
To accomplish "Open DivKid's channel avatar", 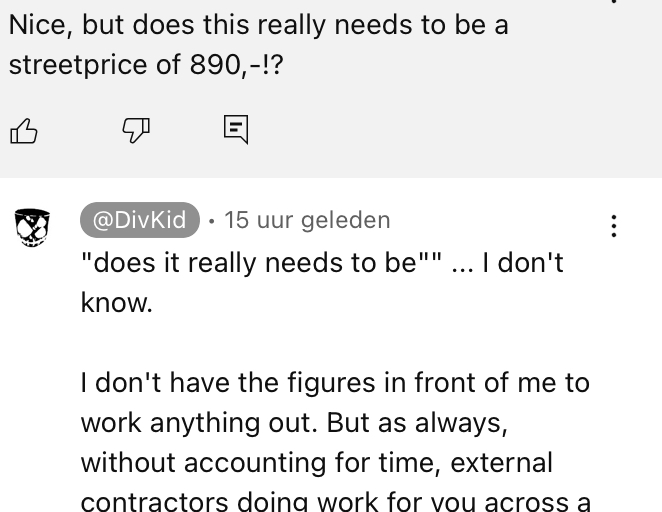I will click(x=33, y=227).
